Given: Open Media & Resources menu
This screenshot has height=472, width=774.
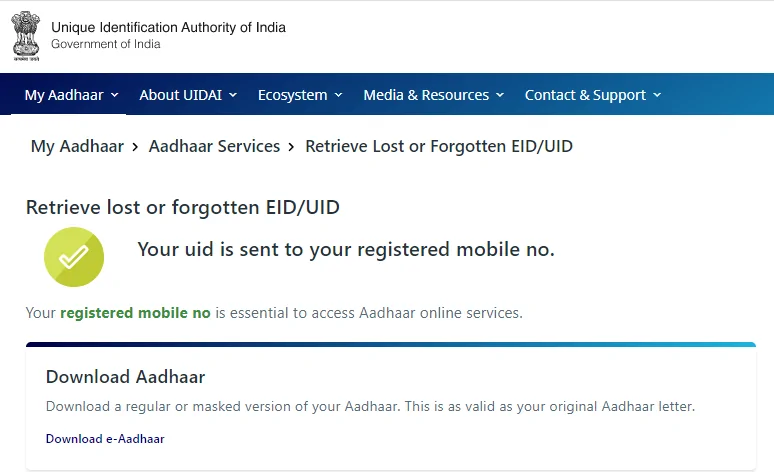Looking at the screenshot, I should [x=426, y=95].
